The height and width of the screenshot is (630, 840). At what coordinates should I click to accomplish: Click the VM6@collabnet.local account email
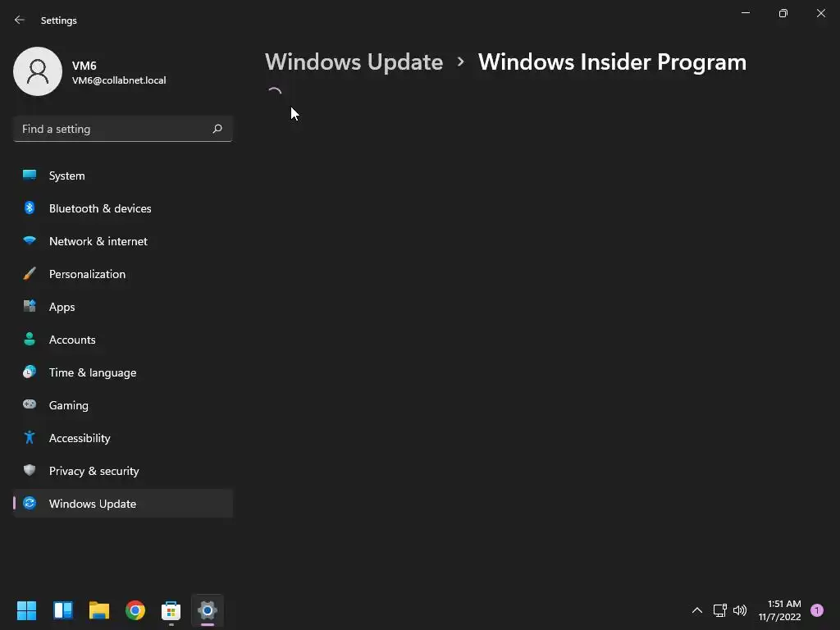coord(119,80)
